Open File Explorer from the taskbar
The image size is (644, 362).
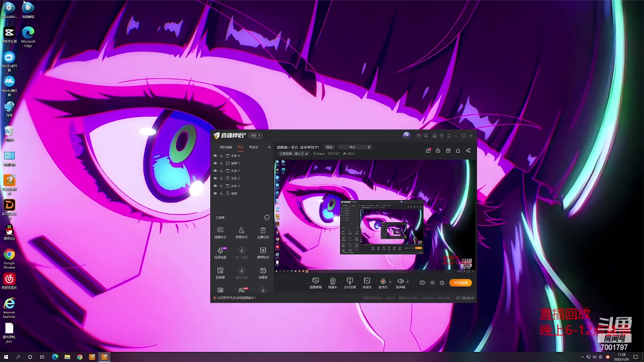tap(67, 357)
